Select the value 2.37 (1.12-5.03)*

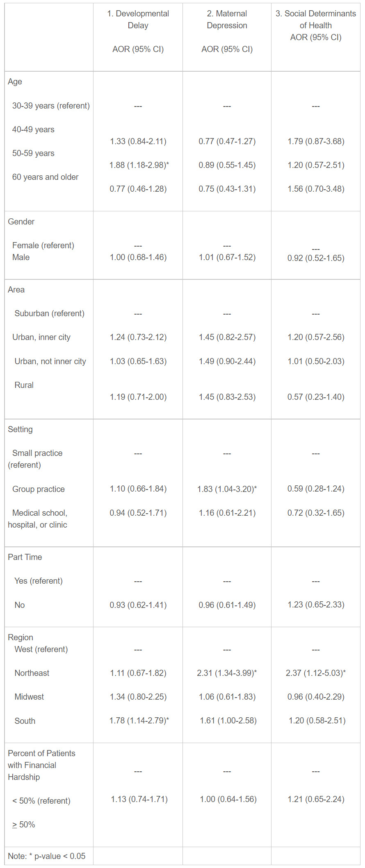(316, 673)
